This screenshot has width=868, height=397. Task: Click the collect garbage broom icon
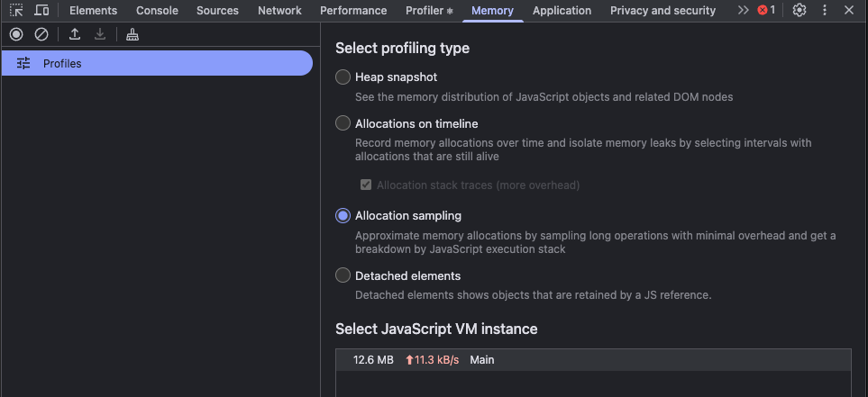[132, 34]
